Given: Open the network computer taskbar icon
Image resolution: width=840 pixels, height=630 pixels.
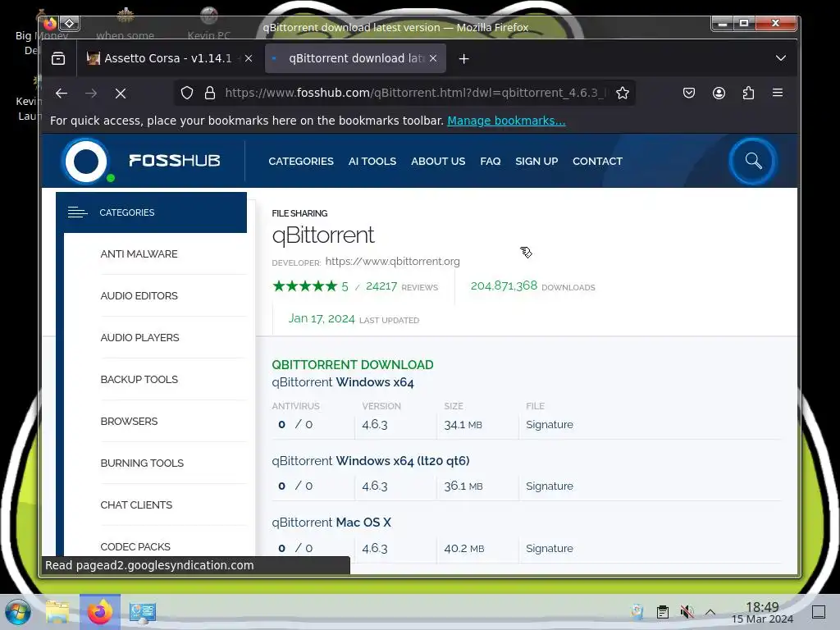Looking at the screenshot, I should coord(143,612).
